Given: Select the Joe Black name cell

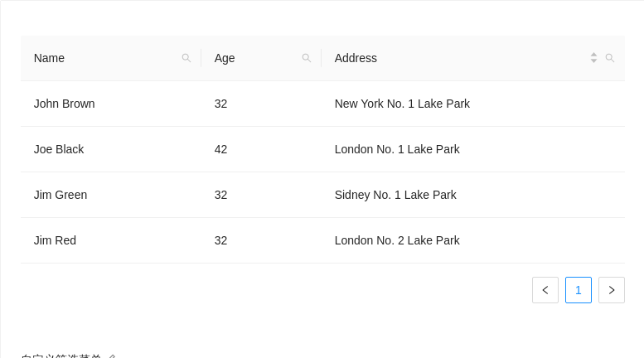Looking at the screenshot, I should (x=59, y=149).
